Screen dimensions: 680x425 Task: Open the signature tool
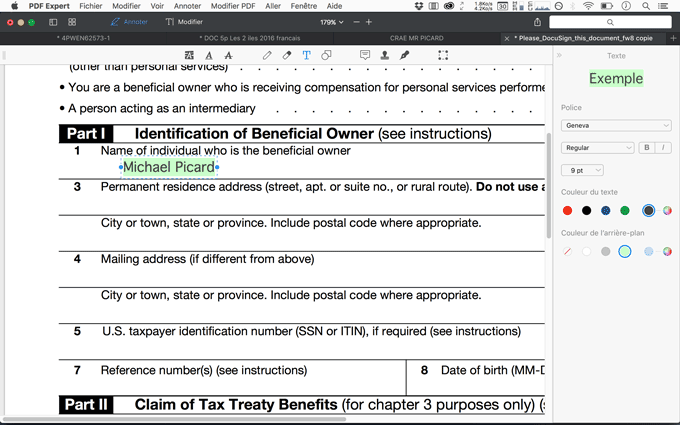[404, 55]
